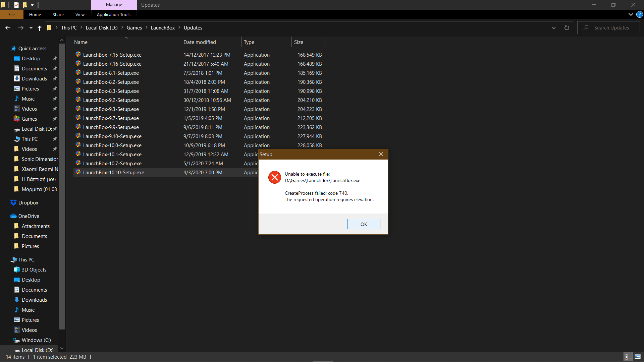Open Dropbox in navigation pane
The width and height of the screenshot is (644, 362).
coord(28,203)
